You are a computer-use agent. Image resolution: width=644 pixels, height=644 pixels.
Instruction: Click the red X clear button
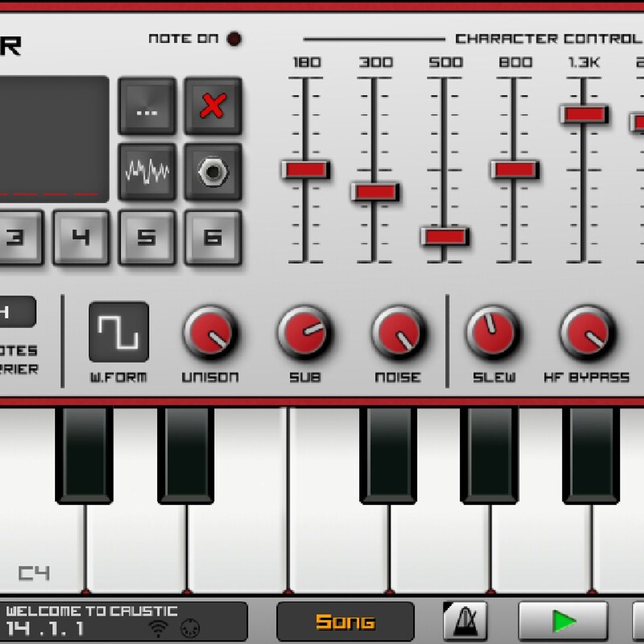point(213,106)
